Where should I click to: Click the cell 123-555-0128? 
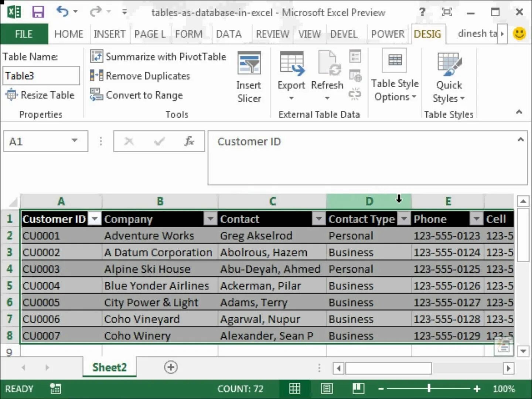point(447,319)
